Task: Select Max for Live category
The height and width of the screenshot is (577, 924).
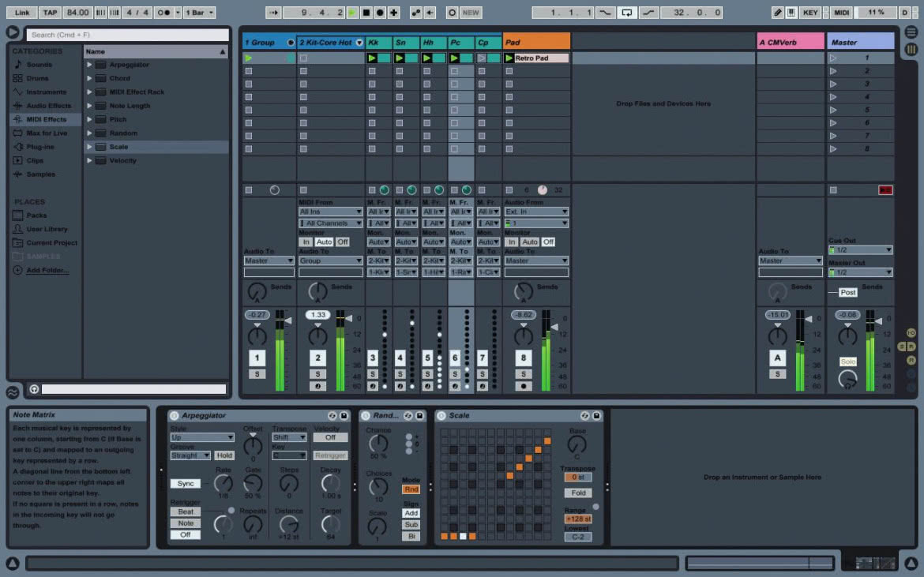Action: point(47,133)
